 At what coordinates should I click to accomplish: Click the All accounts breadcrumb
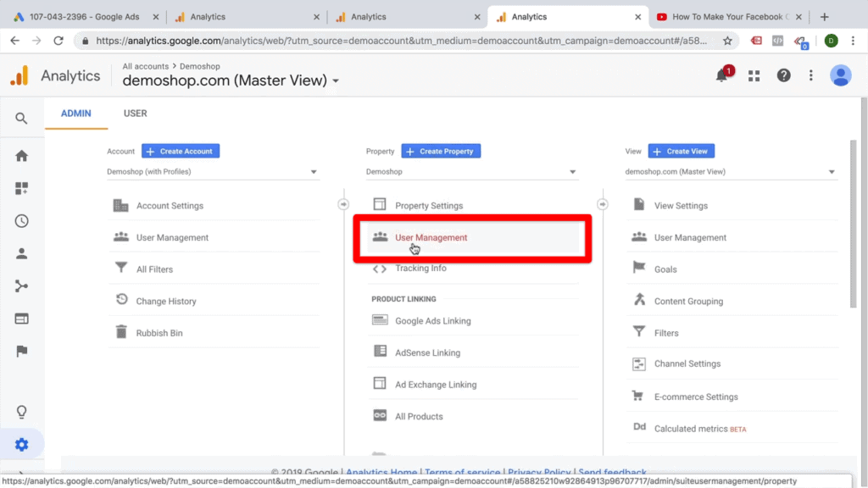tap(146, 66)
